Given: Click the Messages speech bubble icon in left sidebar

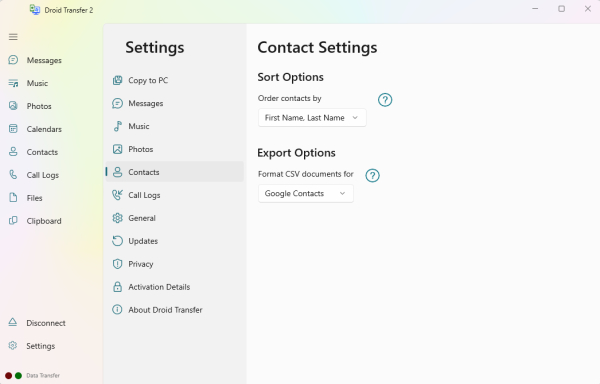Looking at the screenshot, I should (13, 60).
